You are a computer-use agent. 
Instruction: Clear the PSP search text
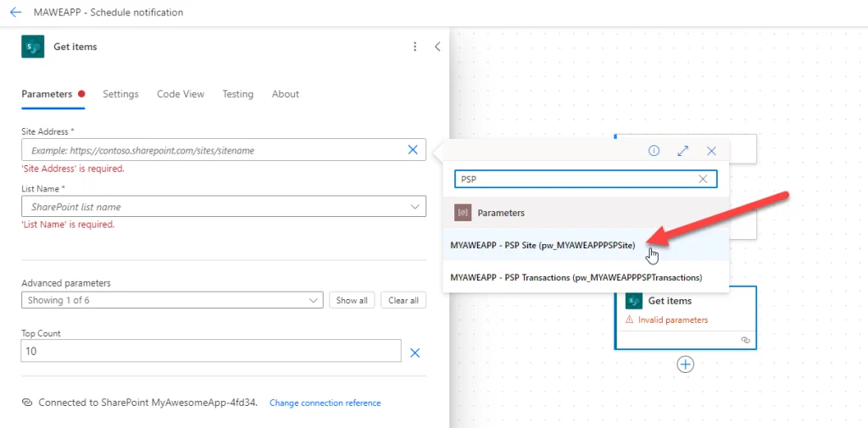coord(703,179)
